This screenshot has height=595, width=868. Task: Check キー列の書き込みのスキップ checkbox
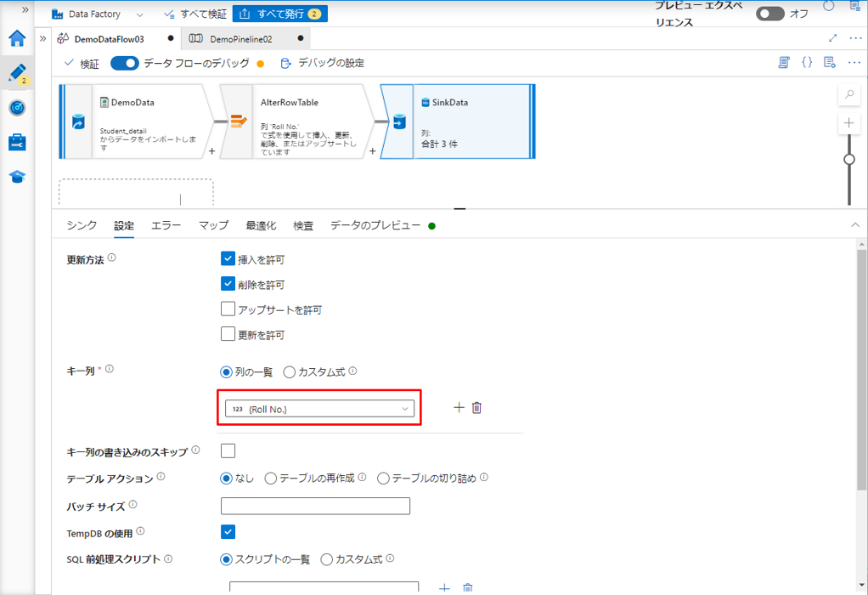tap(228, 450)
